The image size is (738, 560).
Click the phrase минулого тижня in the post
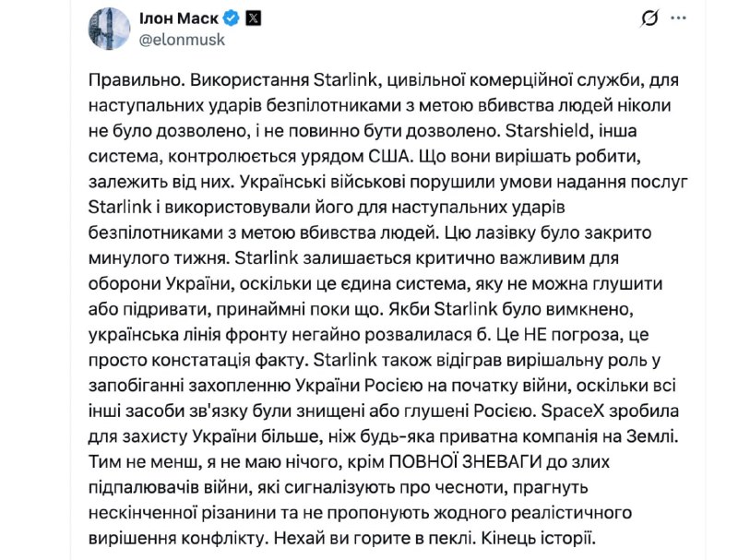pyautogui.click(x=159, y=258)
